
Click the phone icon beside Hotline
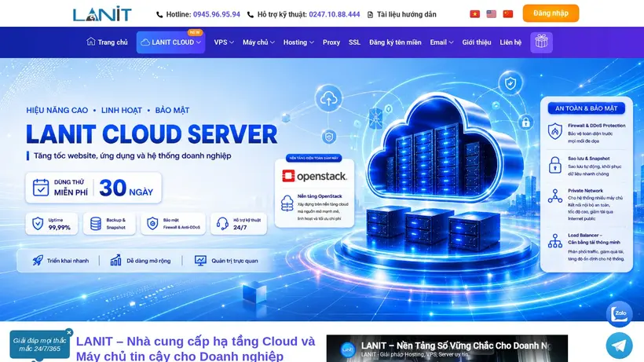[x=159, y=15]
